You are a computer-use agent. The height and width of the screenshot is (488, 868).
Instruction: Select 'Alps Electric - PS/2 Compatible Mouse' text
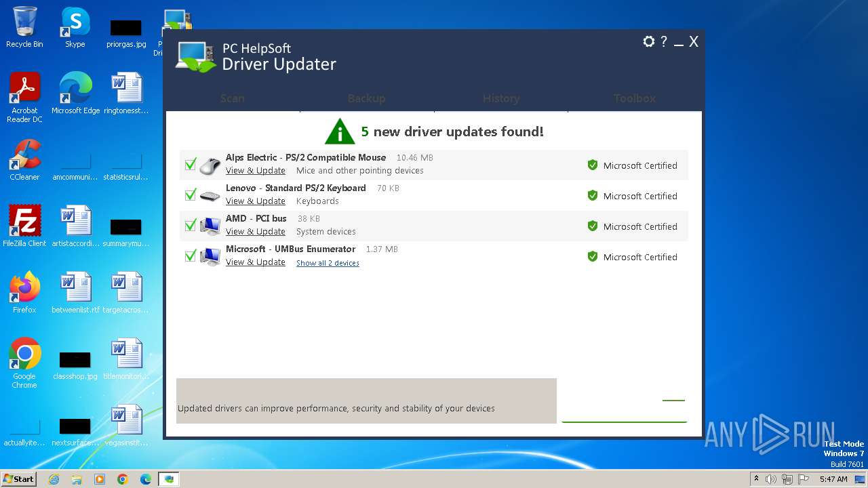point(306,157)
